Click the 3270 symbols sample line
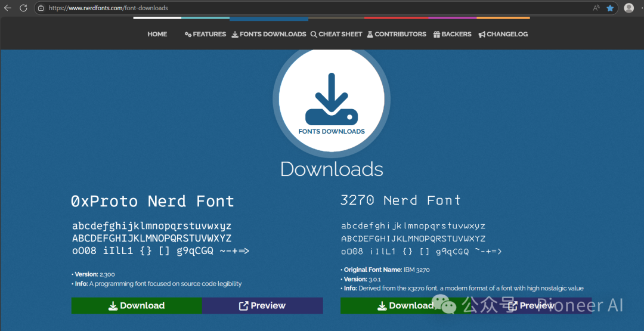 click(422, 251)
